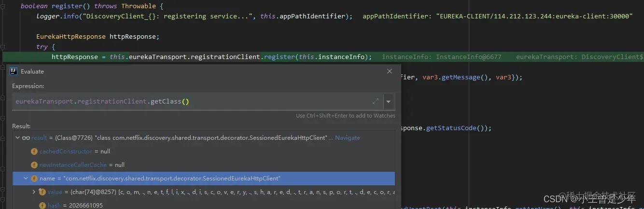Click the Evaluate dialog title text
The width and height of the screenshot is (644, 209).
(32, 71)
